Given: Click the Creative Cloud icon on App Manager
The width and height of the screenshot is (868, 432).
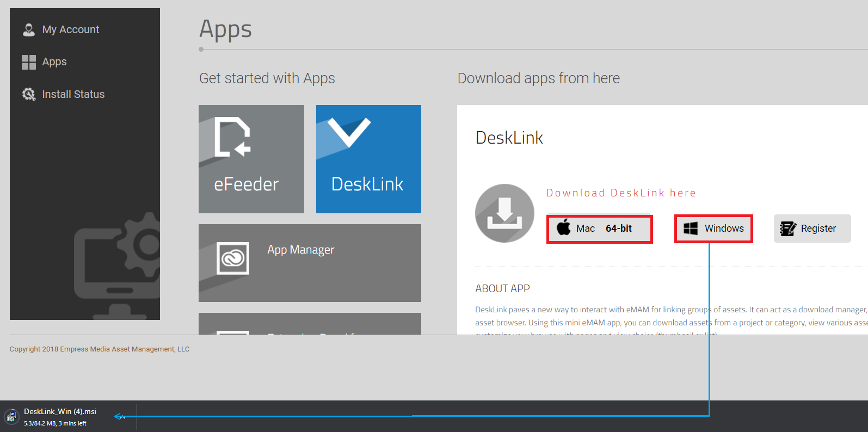Looking at the screenshot, I should coord(233,258).
